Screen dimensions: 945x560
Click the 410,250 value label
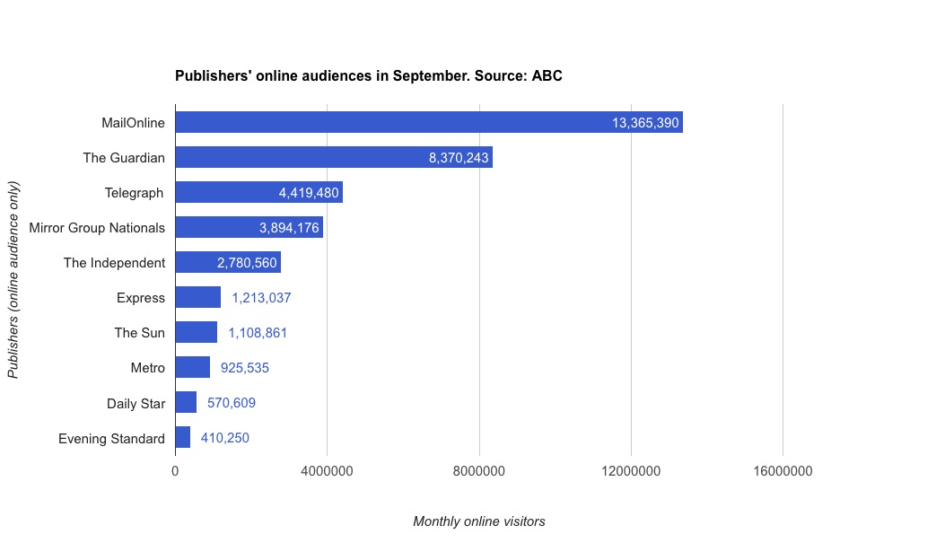[224, 438]
